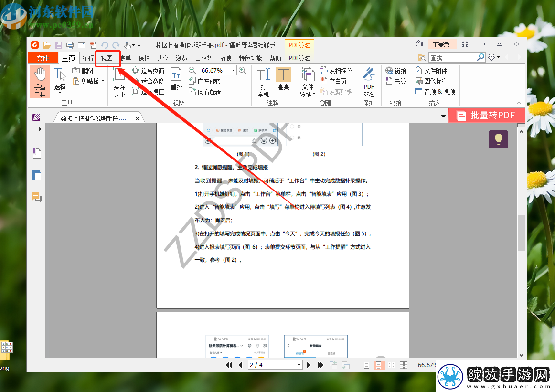Image resolution: width=555 pixels, height=392 pixels.
Task: Click the 未登录 login button
Action: click(x=441, y=44)
